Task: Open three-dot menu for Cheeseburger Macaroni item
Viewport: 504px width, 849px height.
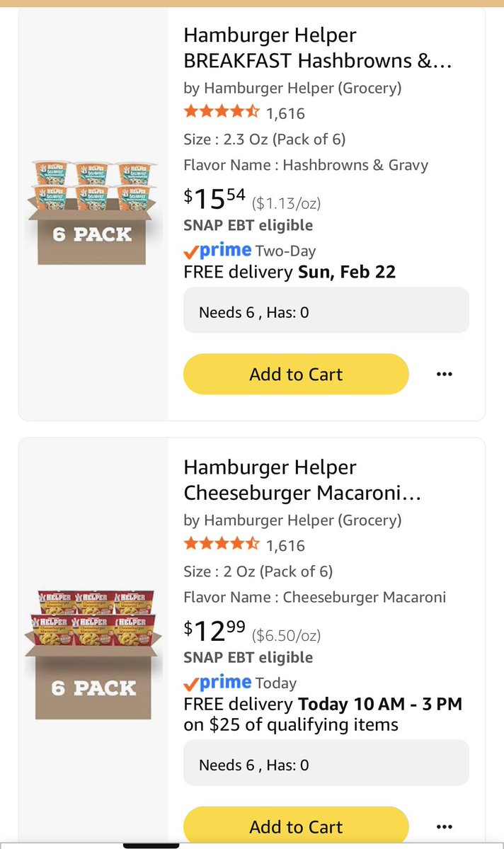Action: (x=444, y=826)
